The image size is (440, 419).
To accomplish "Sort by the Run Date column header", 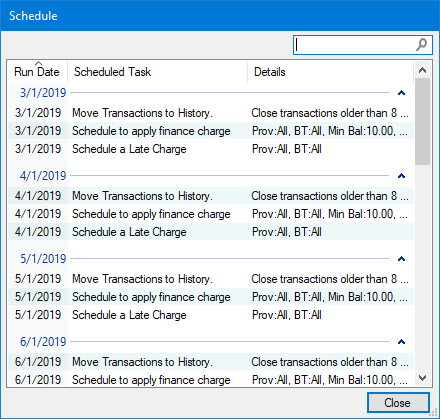I will pos(37,72).
